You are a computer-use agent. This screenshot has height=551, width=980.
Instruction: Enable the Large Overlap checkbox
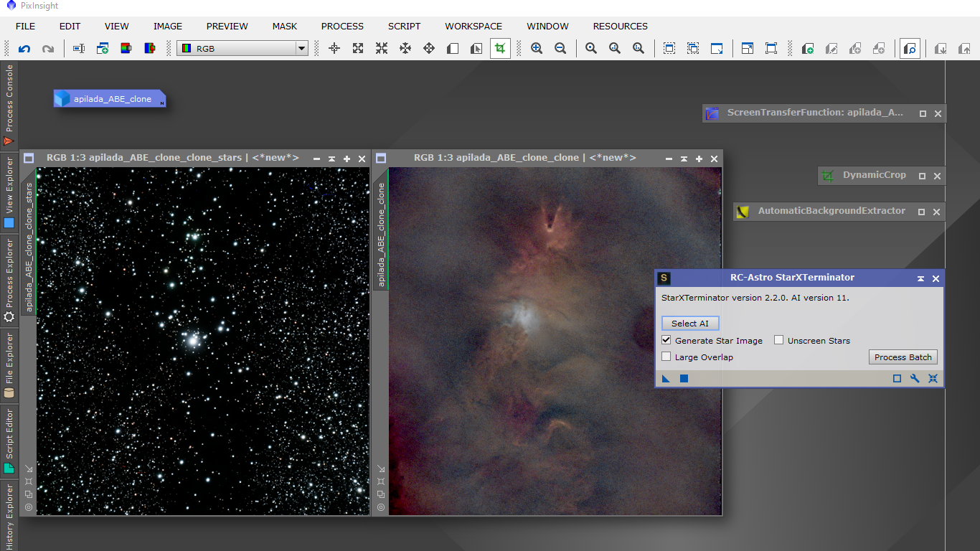point(666,357)
